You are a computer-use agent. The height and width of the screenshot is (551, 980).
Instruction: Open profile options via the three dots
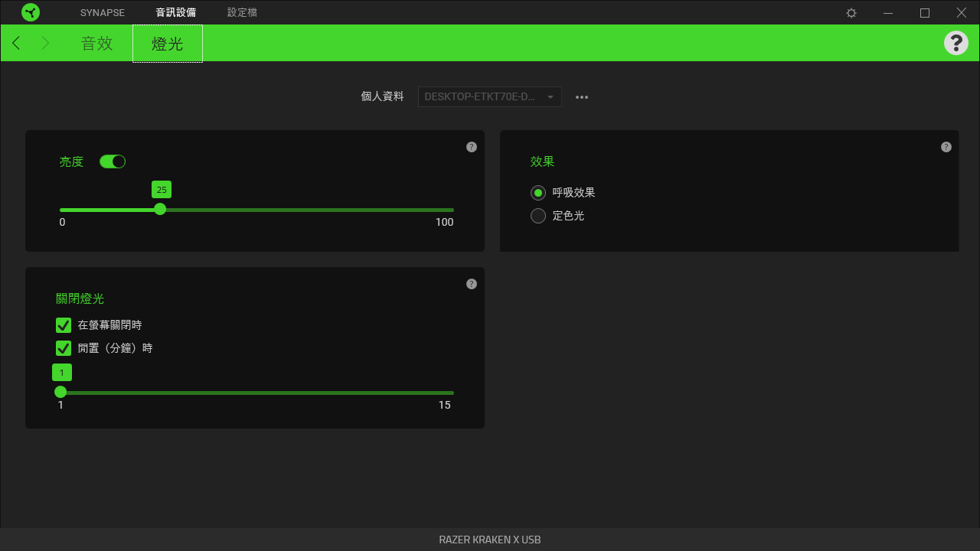pyautogui.click(x=582, y=97)
